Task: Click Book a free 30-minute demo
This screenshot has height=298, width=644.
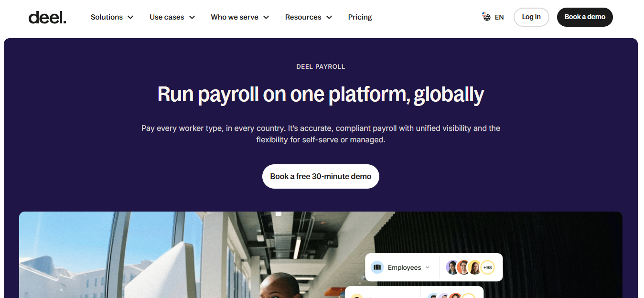Action: pyautogui.click(x=321, y=176)
